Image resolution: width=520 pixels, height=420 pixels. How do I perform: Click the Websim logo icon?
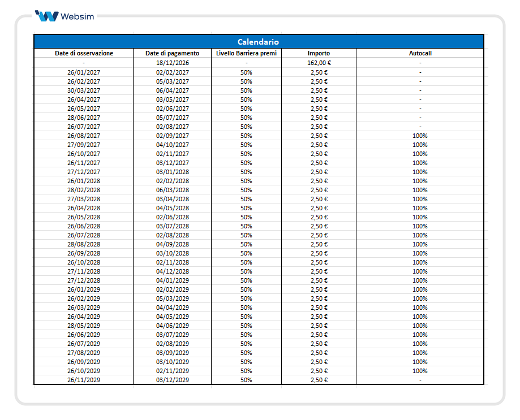coord(47,16)
